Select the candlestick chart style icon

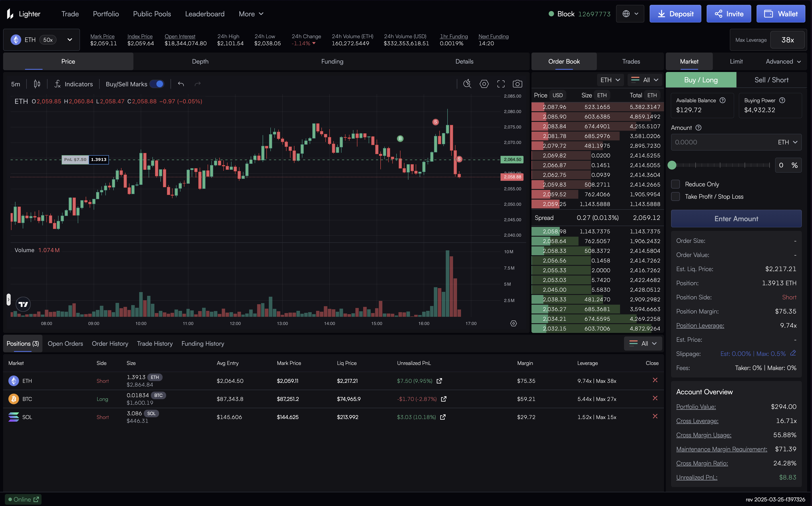click(x=37, y=84)
